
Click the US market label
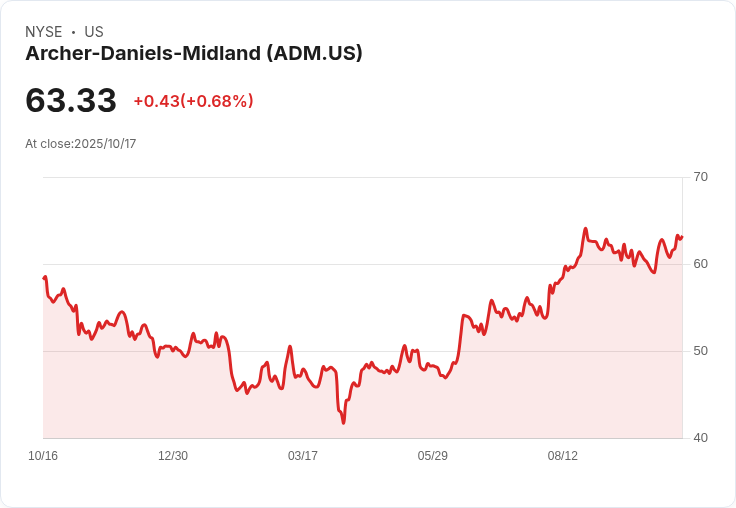tap(94, 32)
